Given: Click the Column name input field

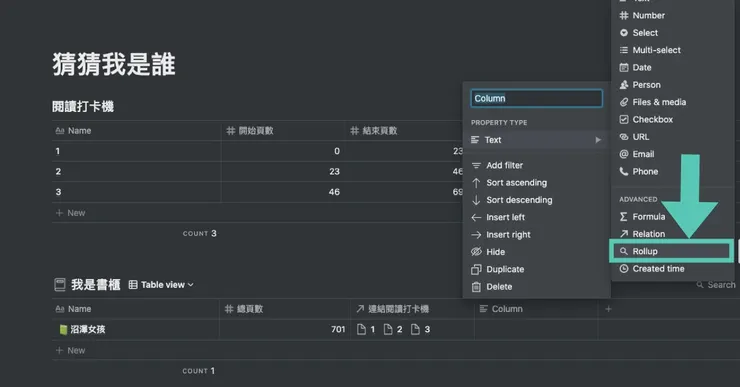Looking at the screenshot, I should pos(536,98).
